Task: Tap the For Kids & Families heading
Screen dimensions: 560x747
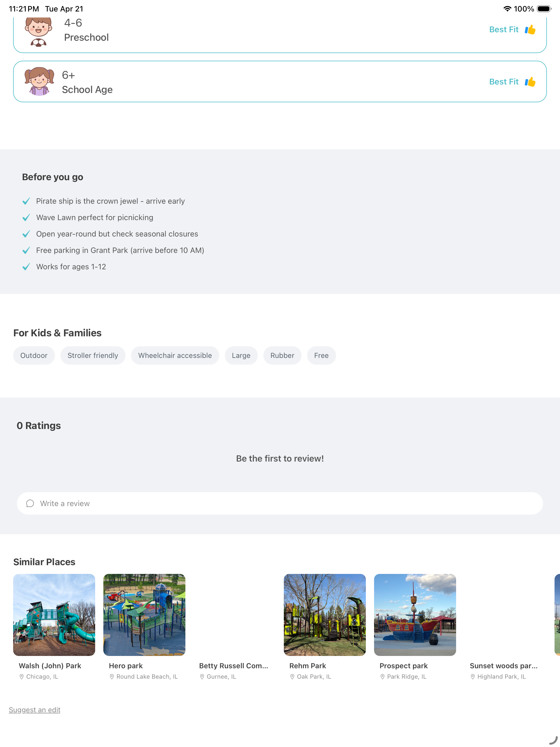Action: 57,333
